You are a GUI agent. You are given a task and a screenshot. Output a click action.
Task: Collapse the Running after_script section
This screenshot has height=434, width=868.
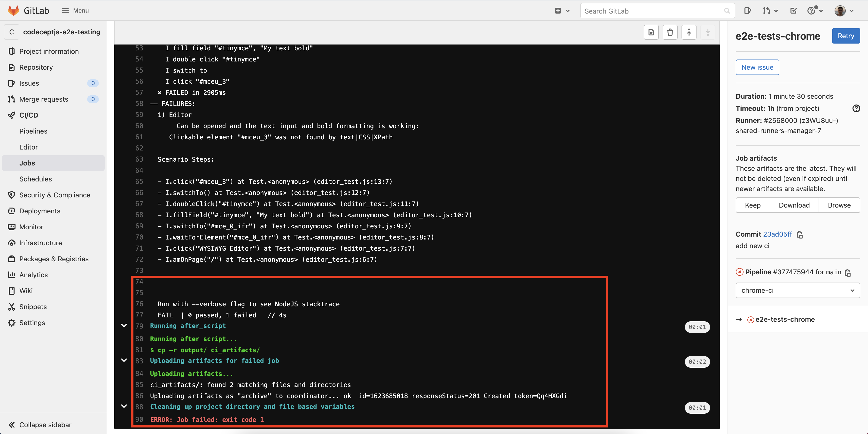[124, 326]
